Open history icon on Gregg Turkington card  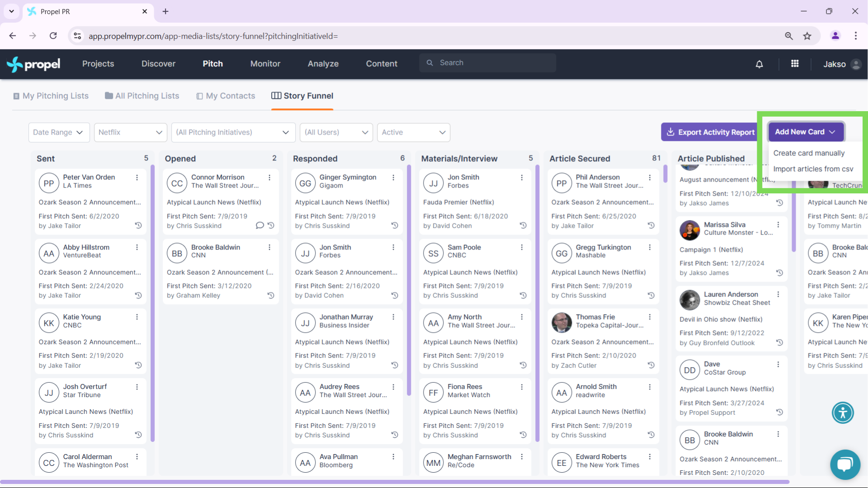click(x=651, y=295)
